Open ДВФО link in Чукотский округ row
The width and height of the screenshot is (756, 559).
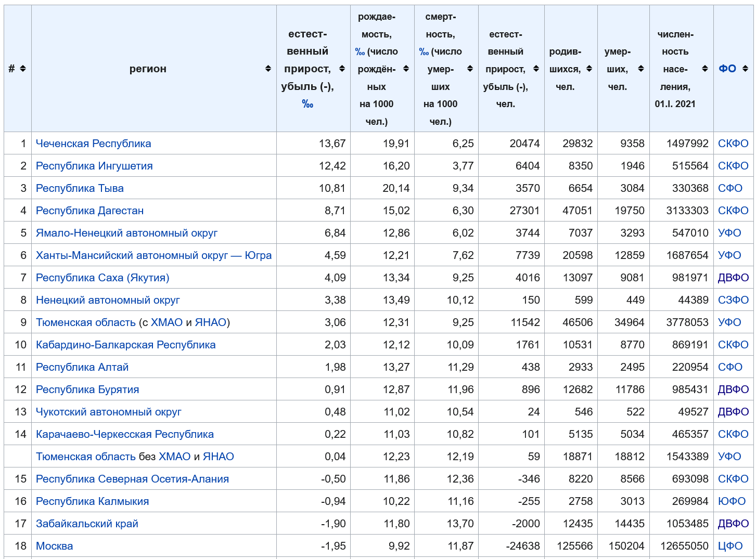coord(733,412)
